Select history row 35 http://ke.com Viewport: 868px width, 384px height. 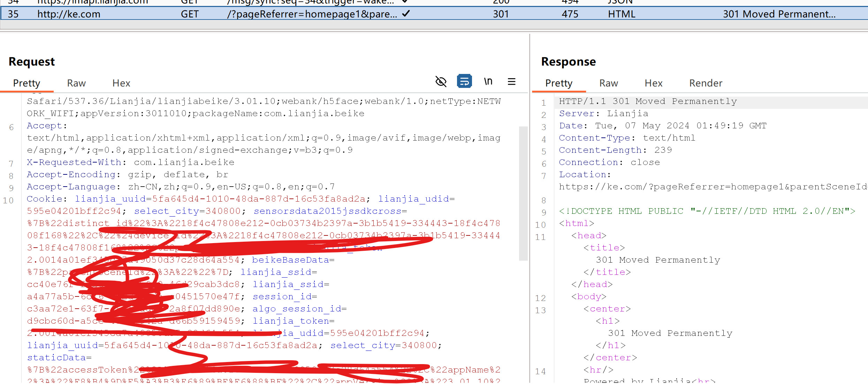pos(69,14)
